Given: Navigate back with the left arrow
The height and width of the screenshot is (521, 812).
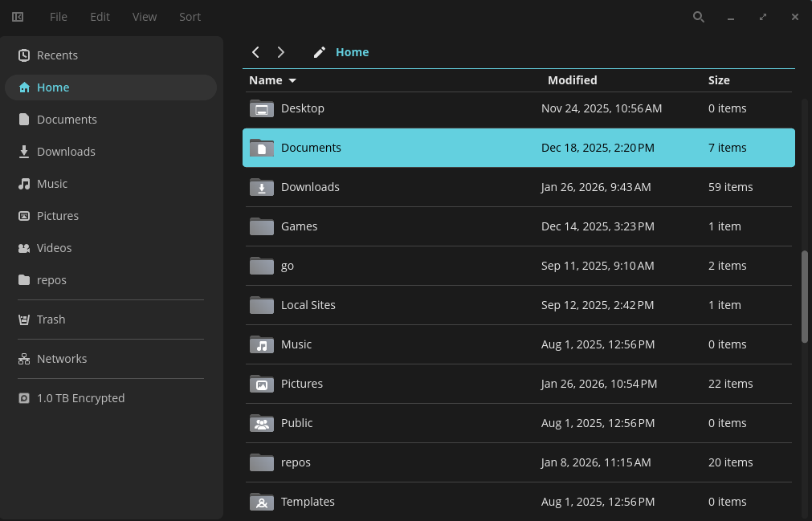Looking at the screenshot, I should [255, 51].
